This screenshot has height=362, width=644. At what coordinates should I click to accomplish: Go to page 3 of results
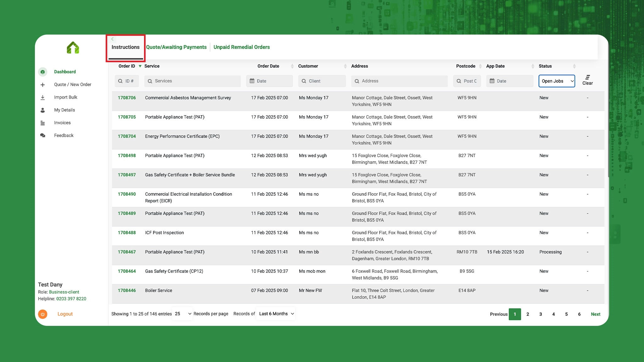[x=541, y=314]
